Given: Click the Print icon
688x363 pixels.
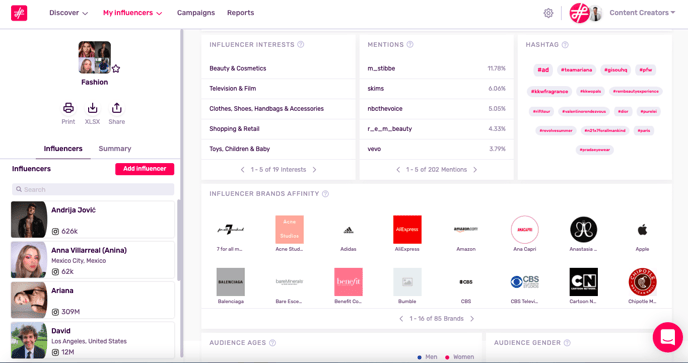Looking at the screenshot, I should coord(68,108).
